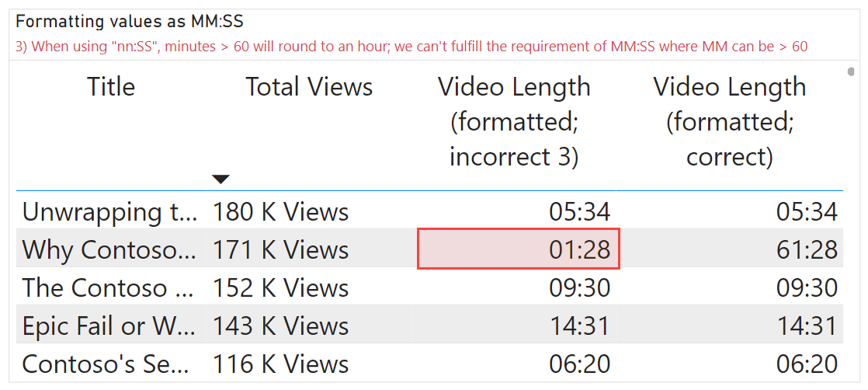The image size is (868, 390).
Task: Click the vertical scrollbar thumb
Action: 853,73
